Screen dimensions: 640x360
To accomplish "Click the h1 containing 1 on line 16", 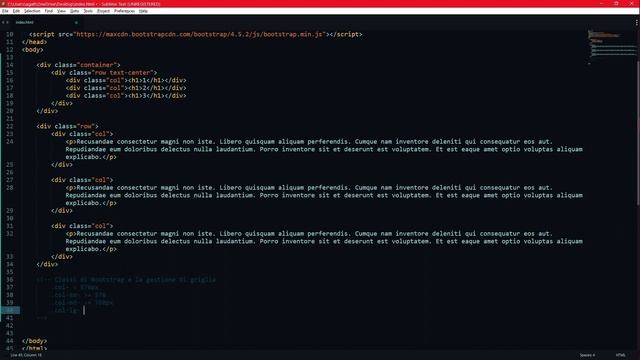I will tap(147, 80).
